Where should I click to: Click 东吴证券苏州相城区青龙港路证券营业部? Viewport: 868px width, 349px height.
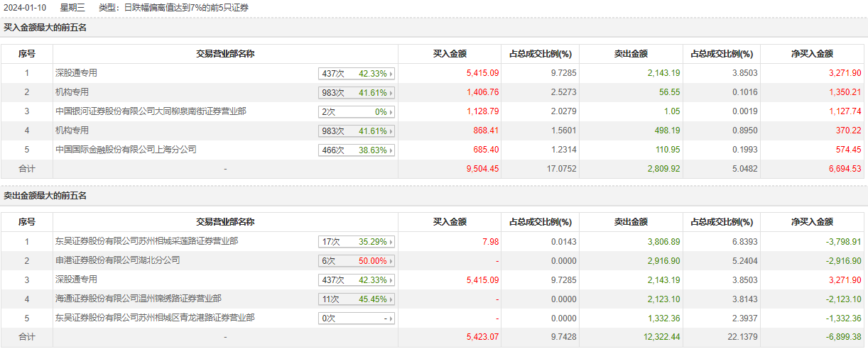tap(155, 318)
